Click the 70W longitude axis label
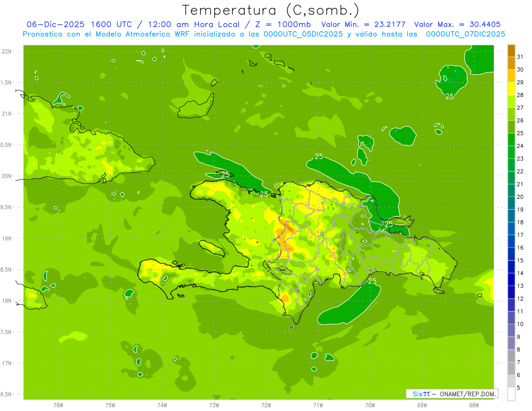The width and height of the screenshot is (532, 411). (370, 405)
